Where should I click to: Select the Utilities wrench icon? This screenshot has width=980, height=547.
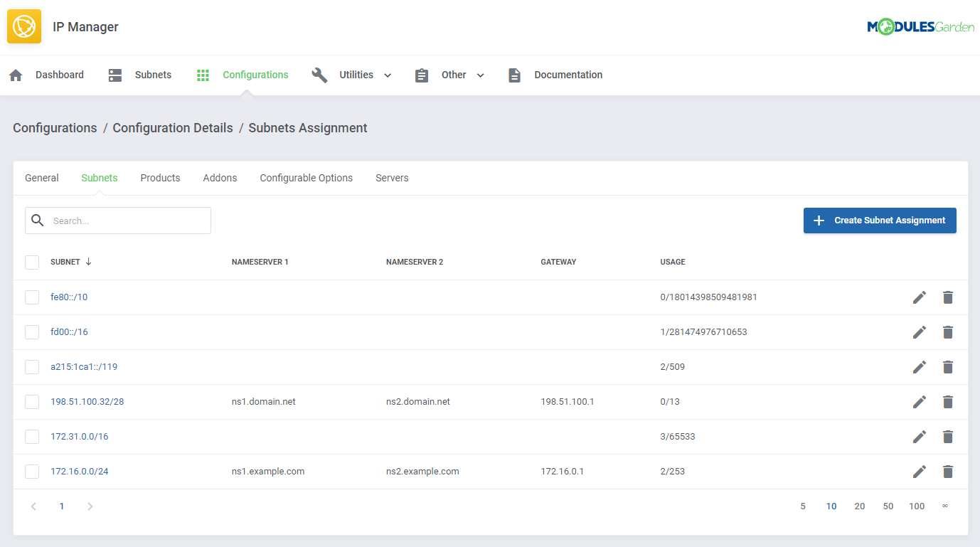click(319, 74)
